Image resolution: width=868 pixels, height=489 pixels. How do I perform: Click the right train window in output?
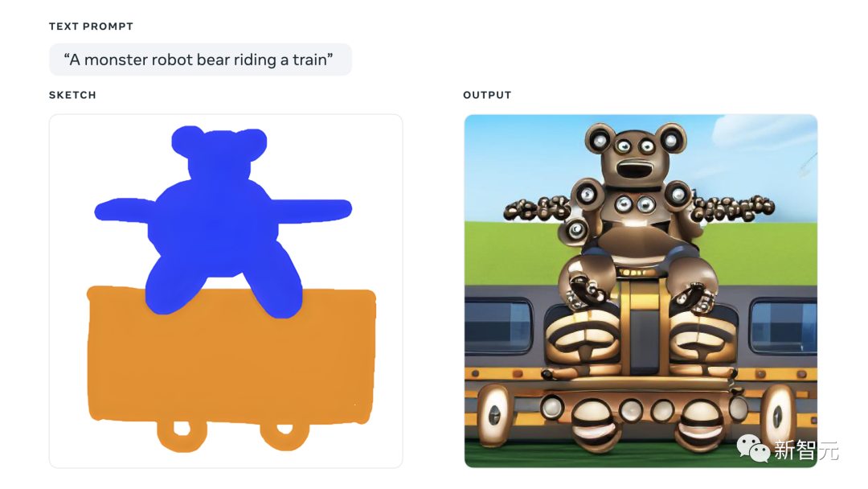click(x=783, y=327)
